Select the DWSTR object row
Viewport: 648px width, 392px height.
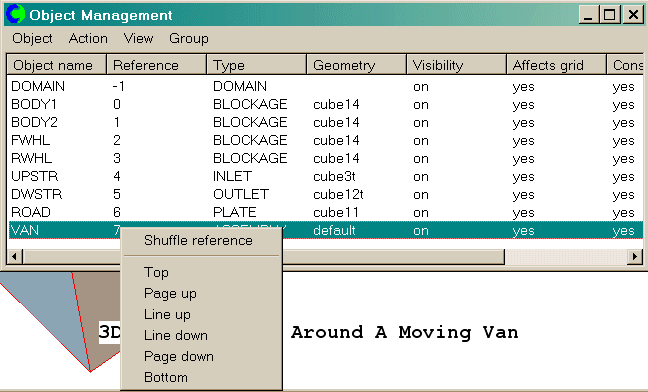point(325,195)
